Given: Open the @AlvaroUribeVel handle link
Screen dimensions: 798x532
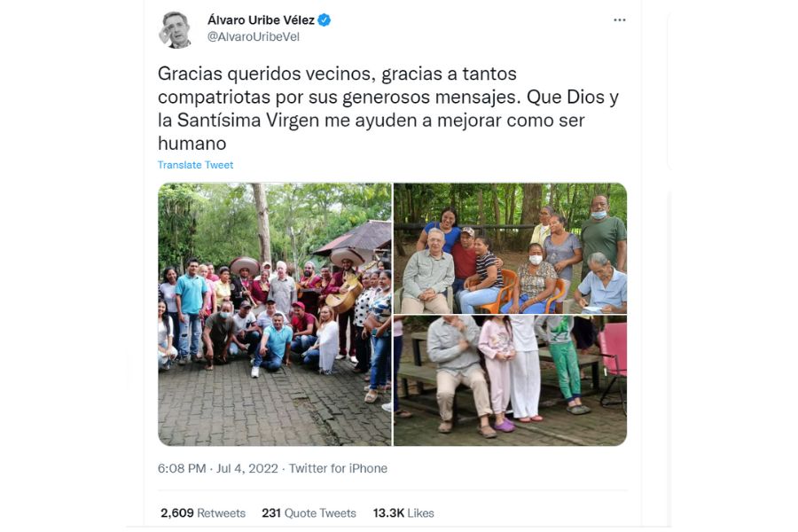Looking at the screenshot, I should click(254, 37).
